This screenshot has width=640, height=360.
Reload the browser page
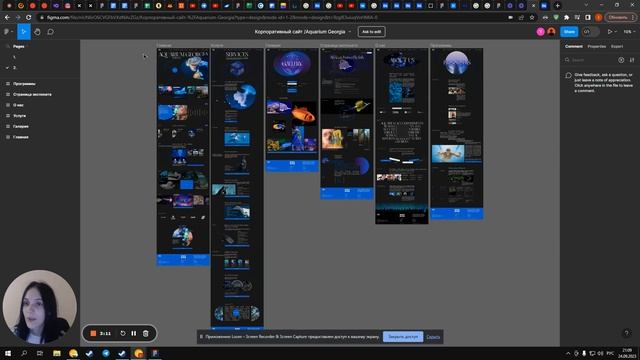point(28,18)
